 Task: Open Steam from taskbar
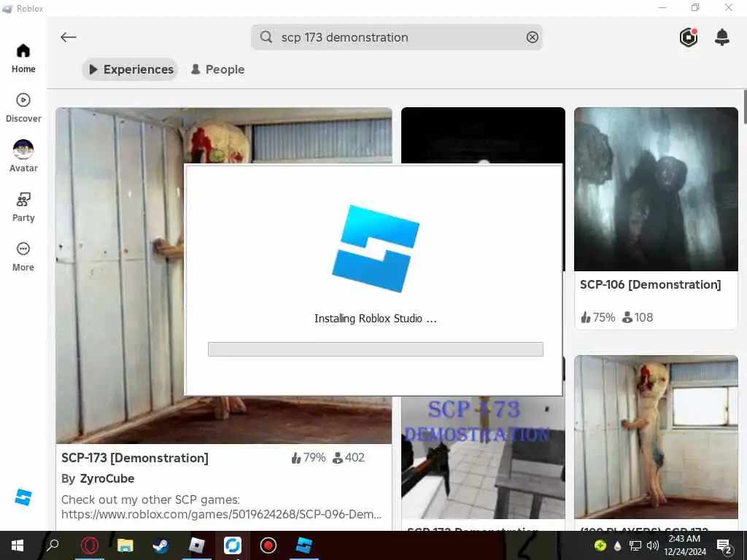(161, 545)
